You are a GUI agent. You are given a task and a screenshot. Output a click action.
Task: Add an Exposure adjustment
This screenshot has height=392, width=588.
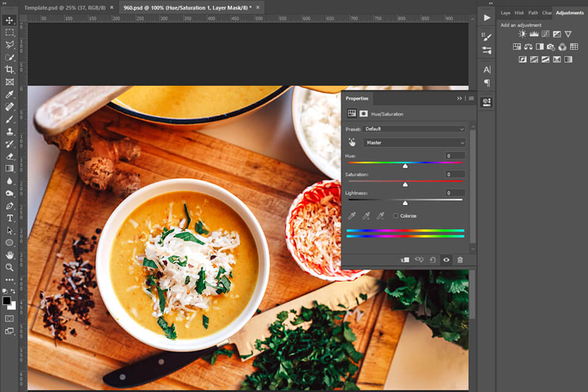pyautogui.click(x=557, y=34)
